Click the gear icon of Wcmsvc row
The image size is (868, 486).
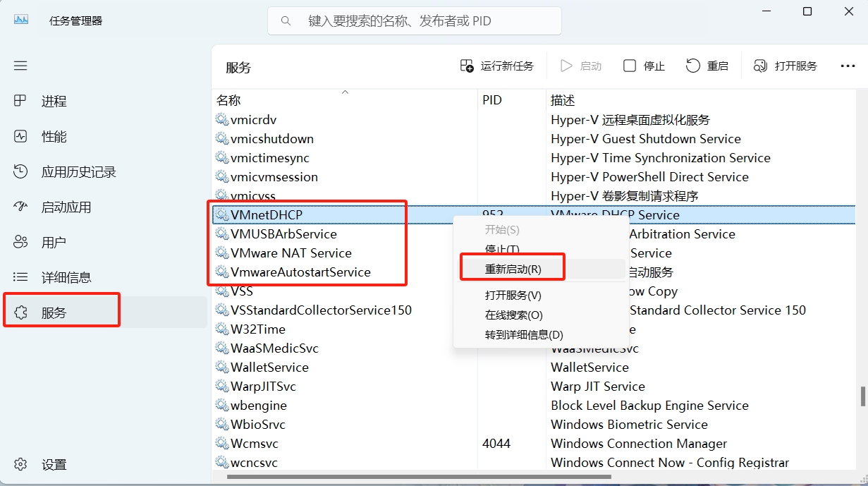click(x=222, y=444)
